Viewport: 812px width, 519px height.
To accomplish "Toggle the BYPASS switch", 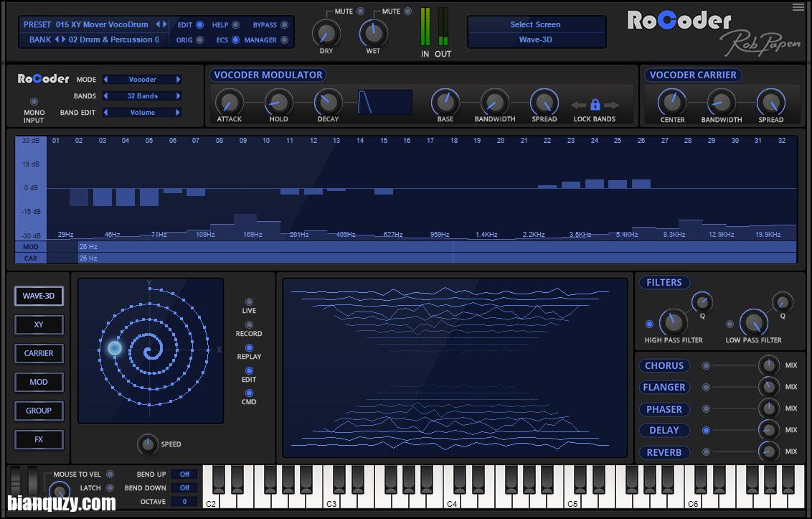I will [x=284, y=25].
